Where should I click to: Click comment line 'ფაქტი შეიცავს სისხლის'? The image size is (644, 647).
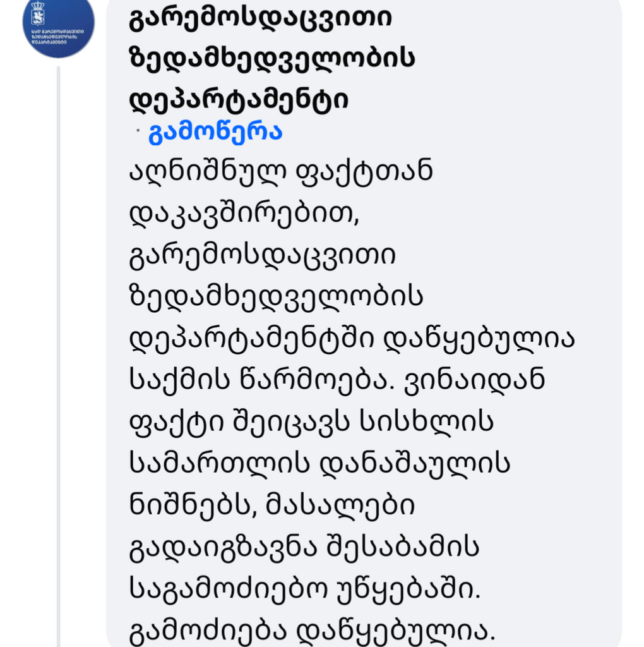pyautogui.click(x=311, y=423)
